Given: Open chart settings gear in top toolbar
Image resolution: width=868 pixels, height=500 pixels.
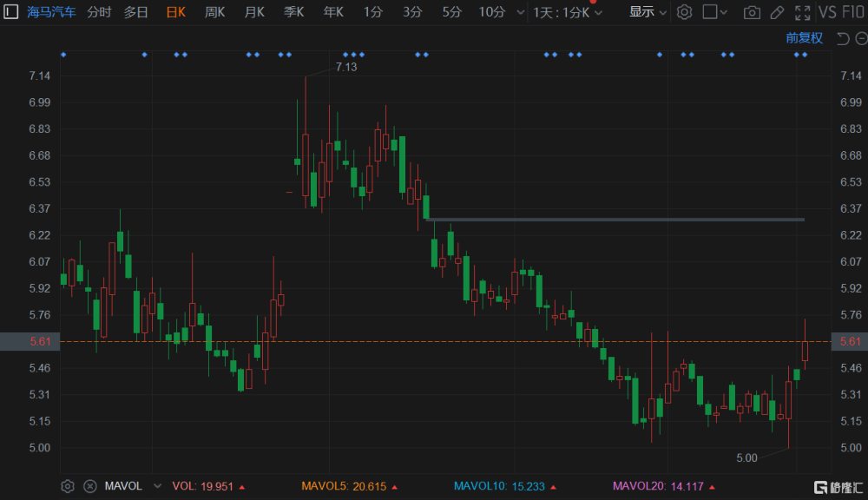Looking at the screenshot, I should 684,11.
